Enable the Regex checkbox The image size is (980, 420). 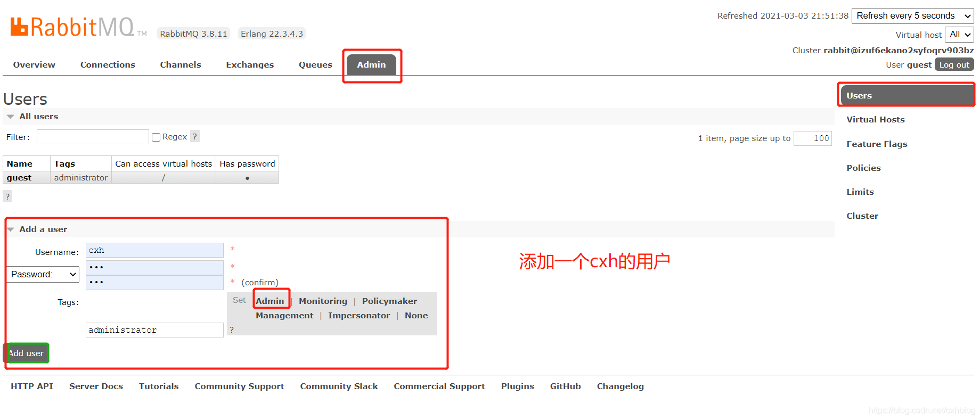click(156, 137)
